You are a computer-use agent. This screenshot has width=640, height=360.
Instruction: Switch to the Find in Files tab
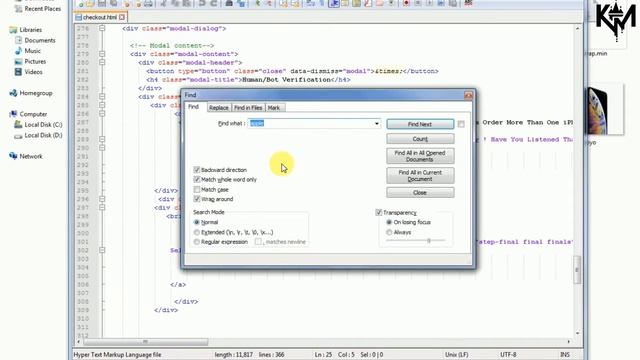tap(248, 108)
